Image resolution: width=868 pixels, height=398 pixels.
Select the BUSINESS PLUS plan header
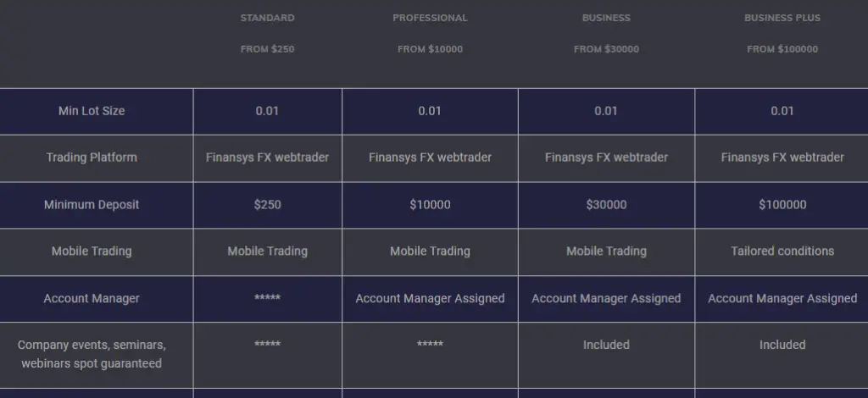pyautogui.click(x=782, y=18)
